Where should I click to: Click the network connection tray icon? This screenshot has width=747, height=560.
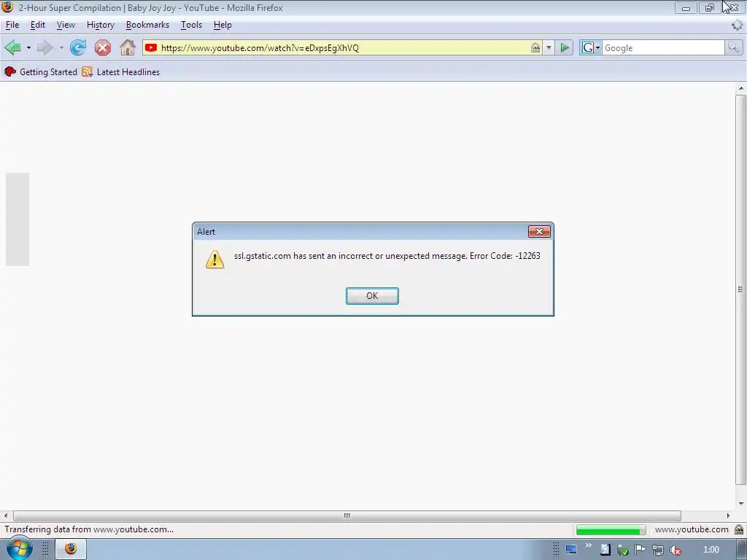point(658,550)
